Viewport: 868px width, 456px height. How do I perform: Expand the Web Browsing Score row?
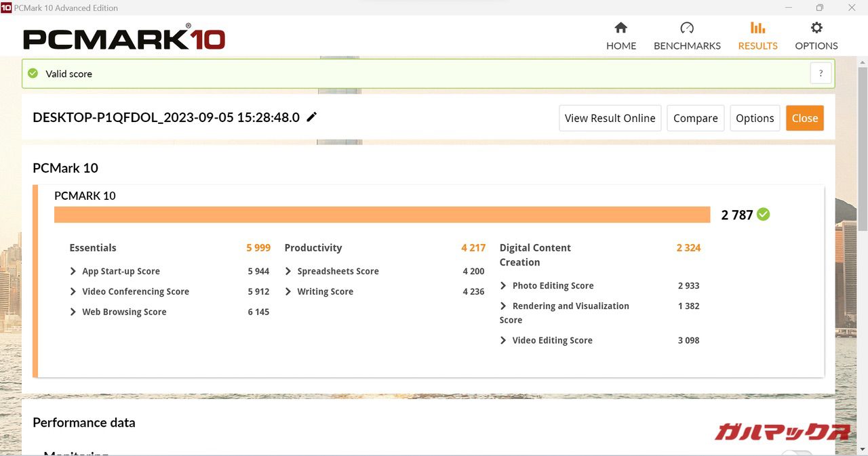pyautogui.click(x=73, y=312)
